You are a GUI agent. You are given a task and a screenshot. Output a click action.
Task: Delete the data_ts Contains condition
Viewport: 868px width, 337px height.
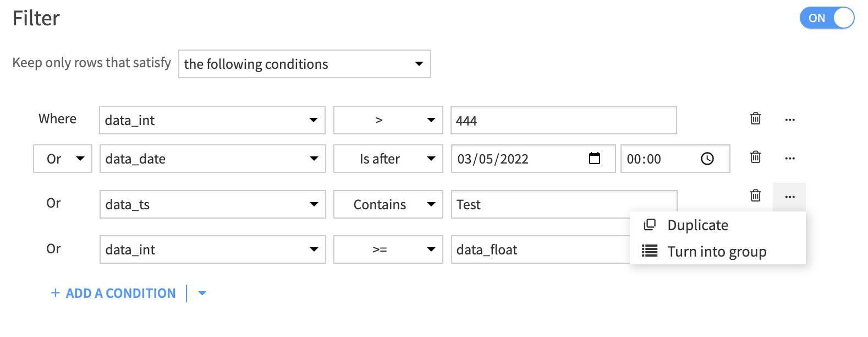click(x=756, y=195)
